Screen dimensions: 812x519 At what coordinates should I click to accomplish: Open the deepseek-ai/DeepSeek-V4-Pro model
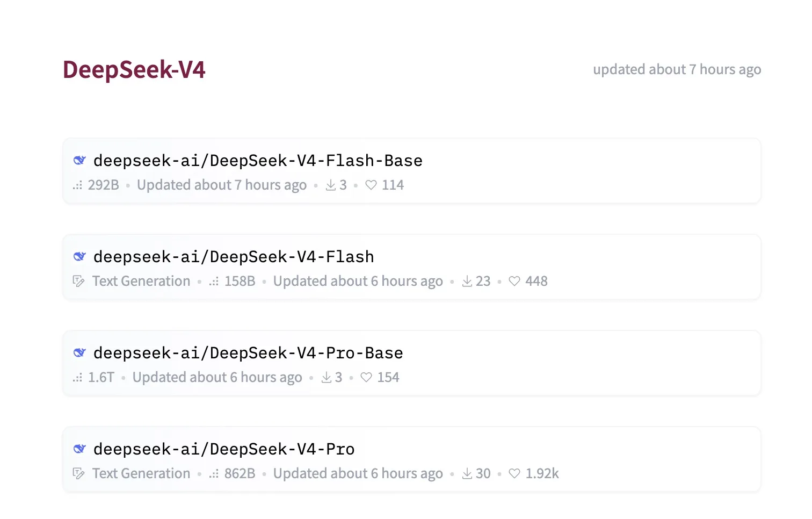click(224, 449)
